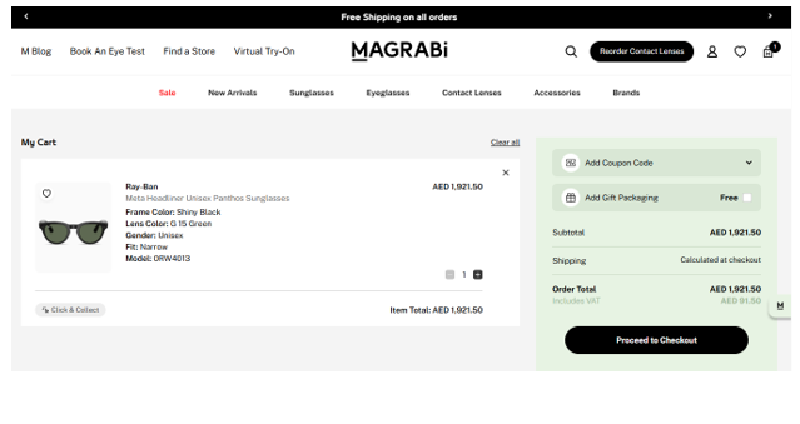Open Meta Headliner Unisex Panthos Sunglasses title

point(207,198)
